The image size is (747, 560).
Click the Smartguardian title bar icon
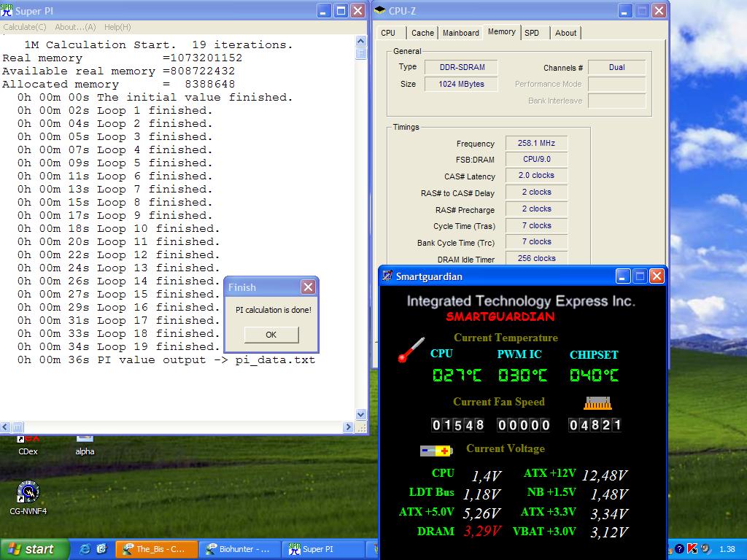[387, 276]
